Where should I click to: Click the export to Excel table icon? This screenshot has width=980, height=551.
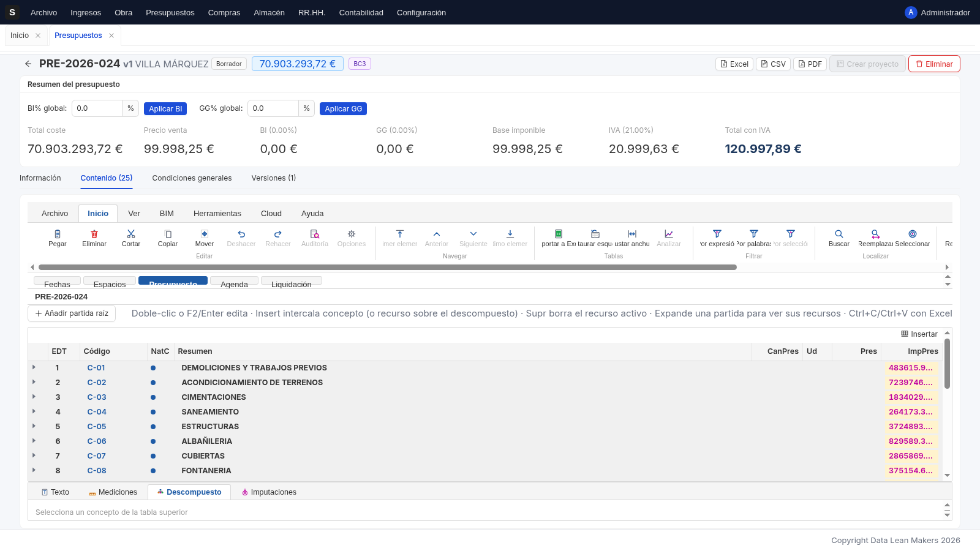[559, 234]
